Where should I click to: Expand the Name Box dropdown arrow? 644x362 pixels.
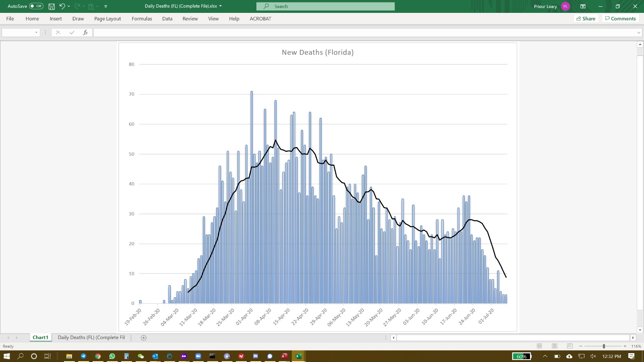[x=36, y=33]
